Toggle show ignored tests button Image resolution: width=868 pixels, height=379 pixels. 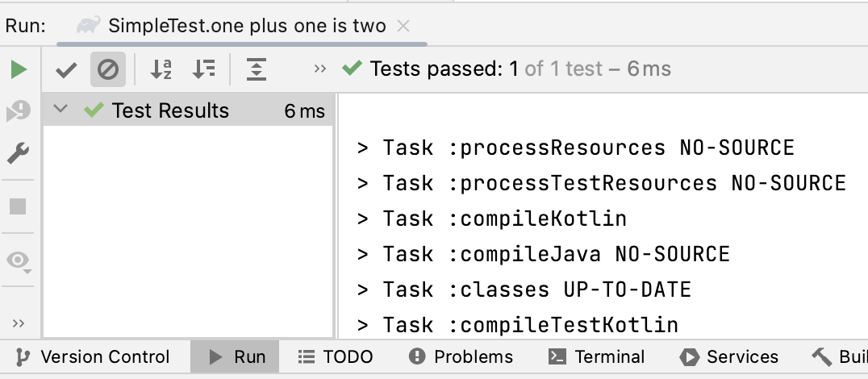point(108,69)
